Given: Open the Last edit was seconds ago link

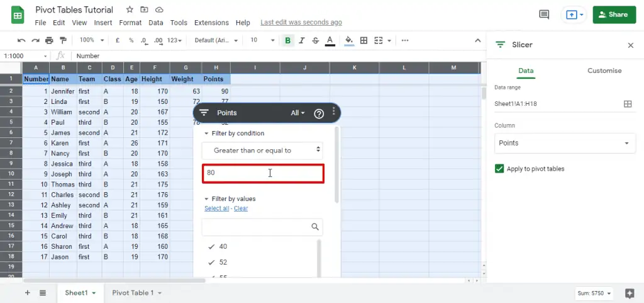Looking at the screenshot, I should (x=301, y=23).
